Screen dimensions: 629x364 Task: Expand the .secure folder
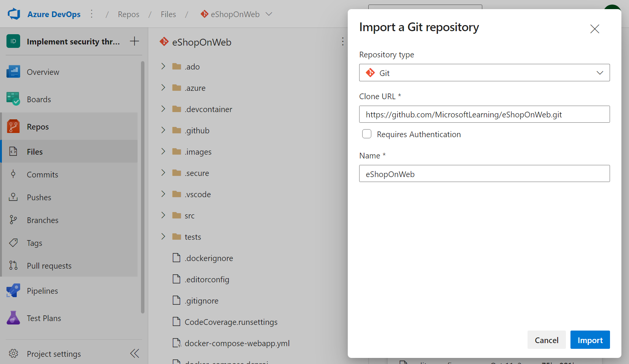(163, 173)
